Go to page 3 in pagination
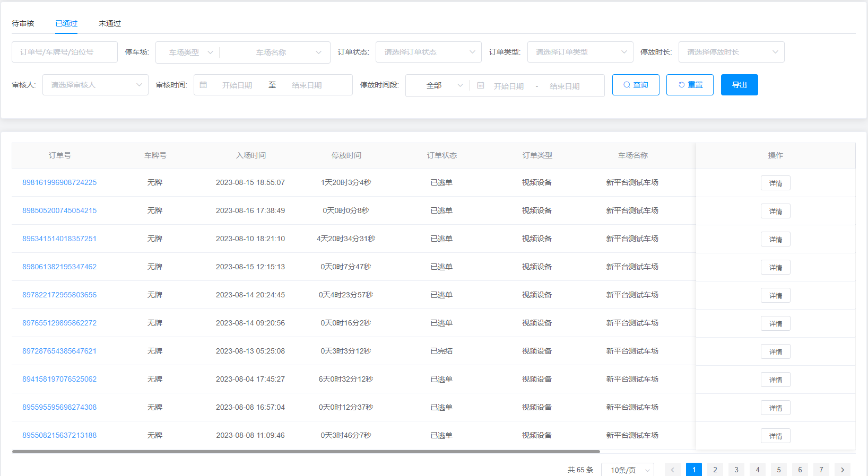Image resolution: width=868 pixels, height=476 pixels. pos(736,470)
